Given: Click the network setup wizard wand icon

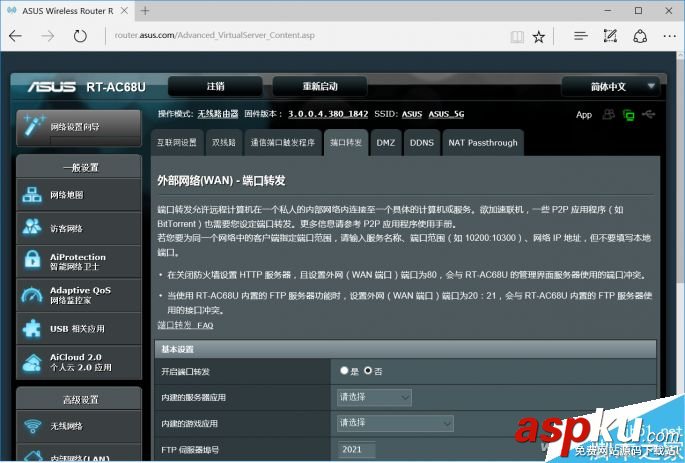Looking at the screenshot, I should 33,126.
